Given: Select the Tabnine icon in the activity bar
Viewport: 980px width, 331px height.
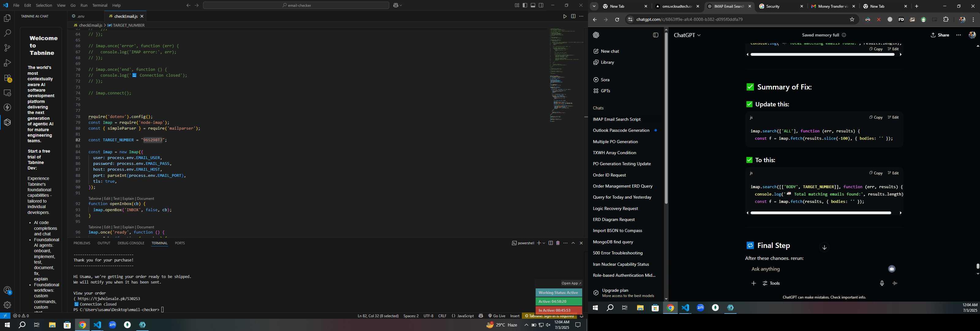Looking at the screenshot, I should point(7,122).
